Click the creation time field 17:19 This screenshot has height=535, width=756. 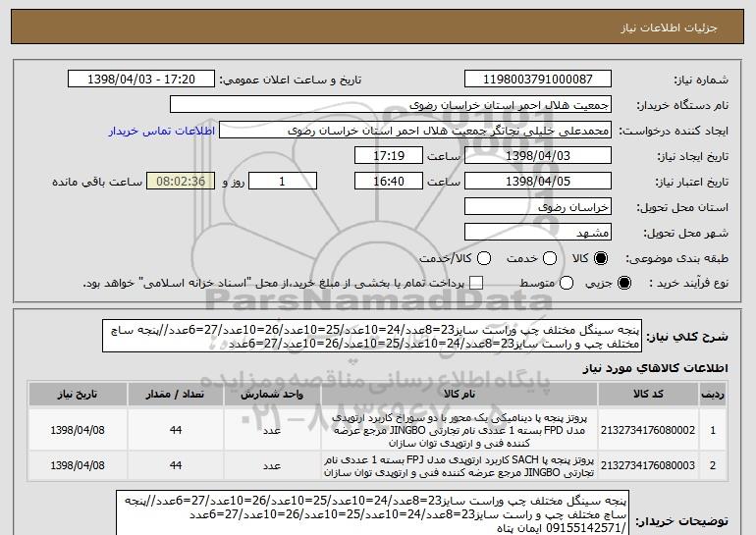(389, 156)
